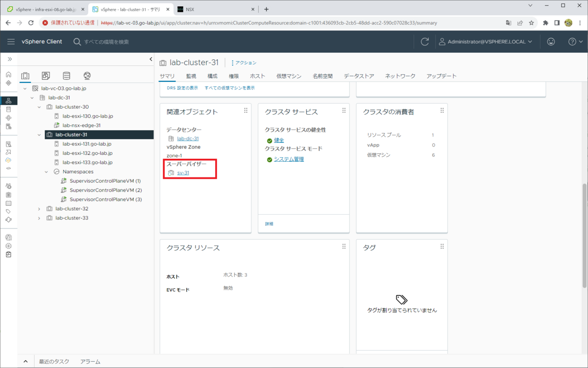588x368 pixels.
Task: Switch to 名前空間 tab
Action: click(322, 76)
